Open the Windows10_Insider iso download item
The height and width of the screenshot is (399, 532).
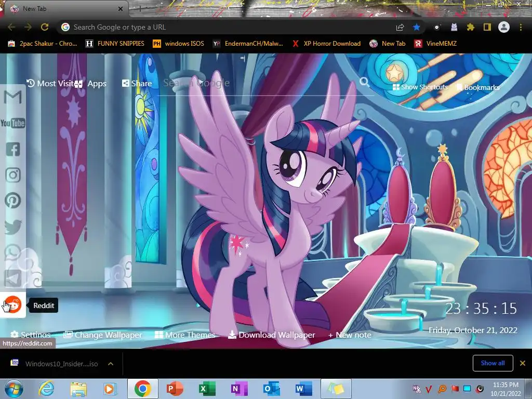point(54,364)
